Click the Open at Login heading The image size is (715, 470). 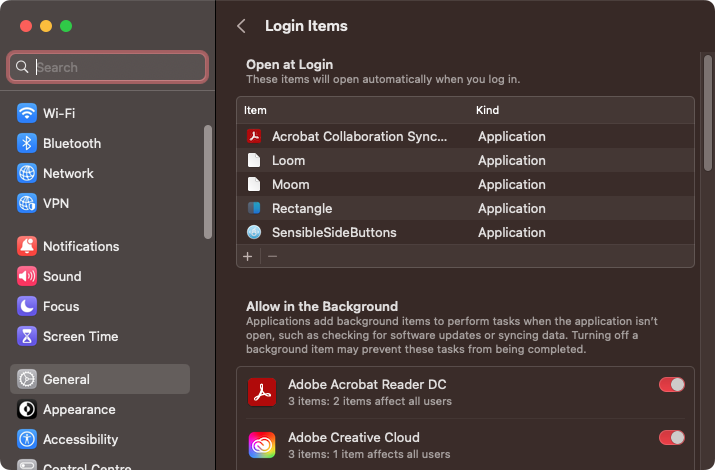[290, 65]
